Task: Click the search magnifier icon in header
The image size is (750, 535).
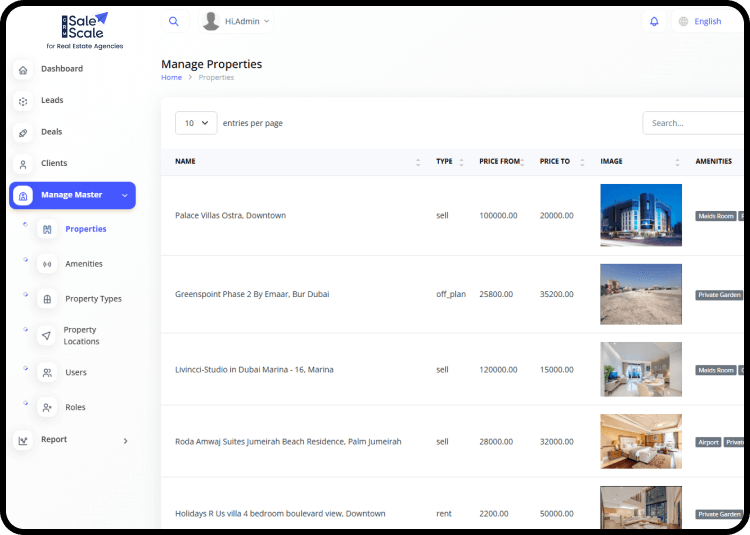Action: pyautogui.click(x=174, y=21)
